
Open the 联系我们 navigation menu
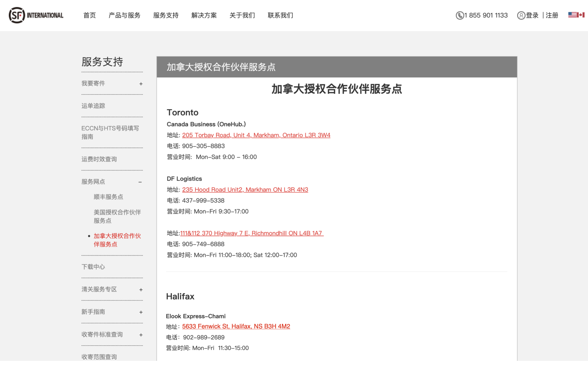pyautogui.click(x=280, y=16)
